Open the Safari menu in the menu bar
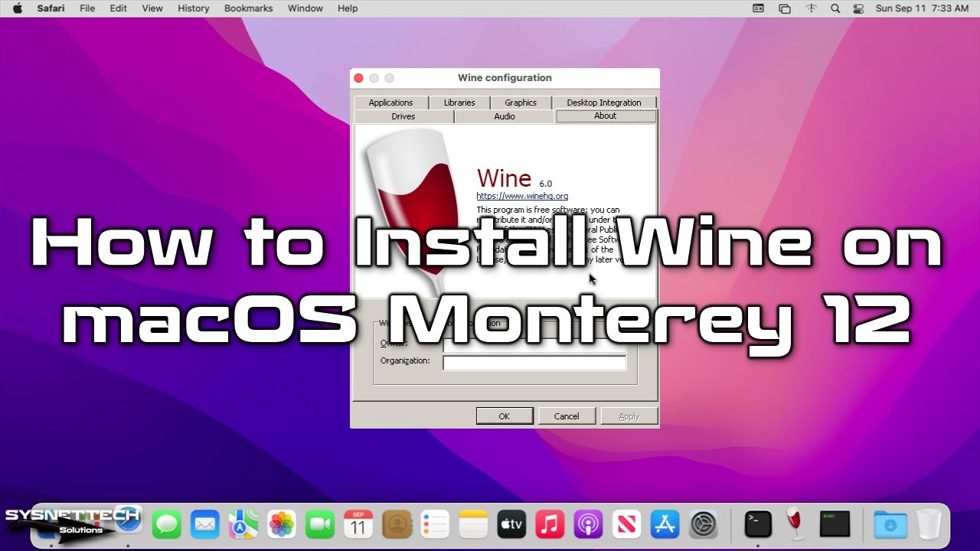 (x=51, y=8)
